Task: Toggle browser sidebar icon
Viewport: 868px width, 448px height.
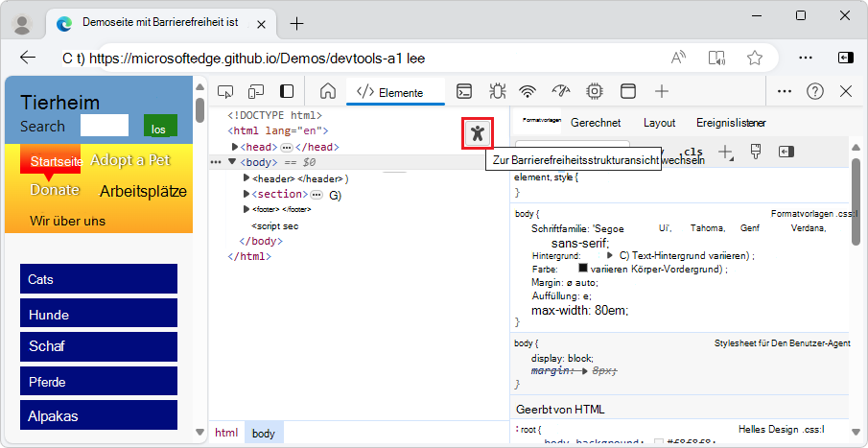Action: [845, 58]
